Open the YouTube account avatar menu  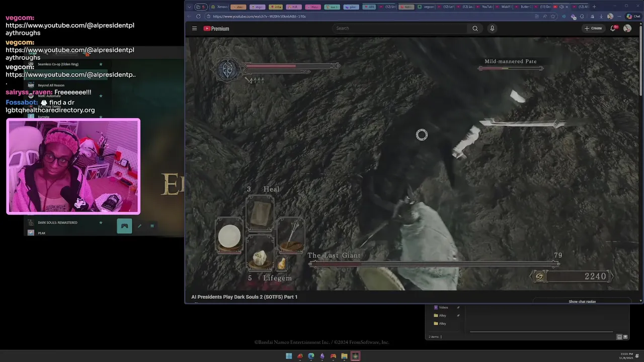627,28
